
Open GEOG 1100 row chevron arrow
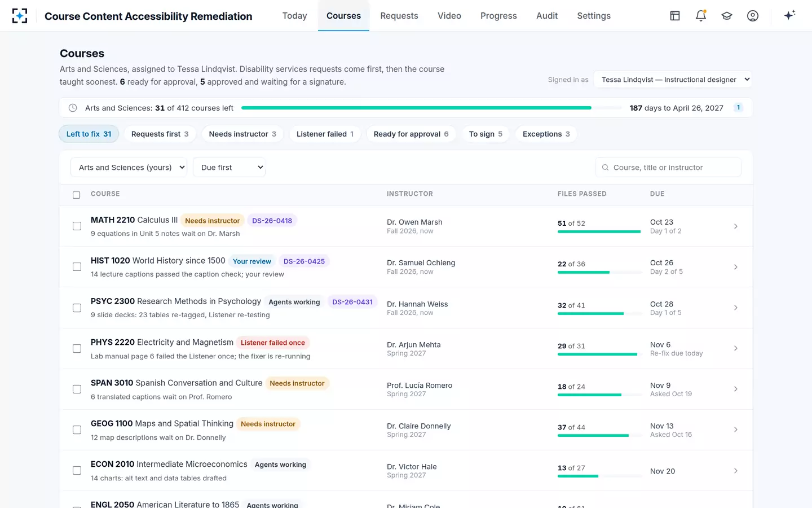(x=736, y=430)
